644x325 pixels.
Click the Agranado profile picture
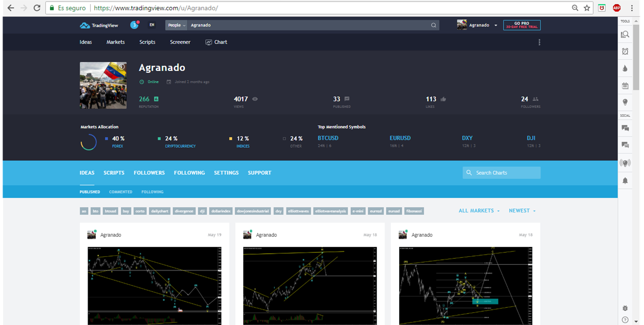pos(103,85)
